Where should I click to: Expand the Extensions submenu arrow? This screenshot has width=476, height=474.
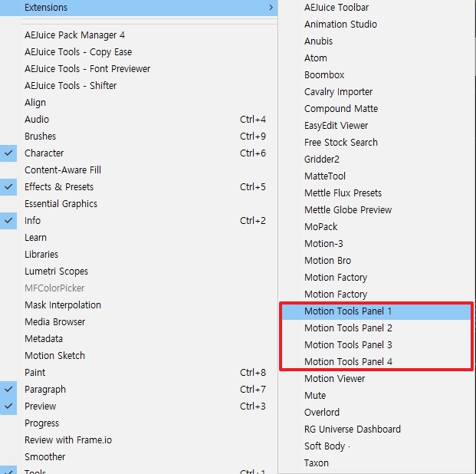coord(271,8)
